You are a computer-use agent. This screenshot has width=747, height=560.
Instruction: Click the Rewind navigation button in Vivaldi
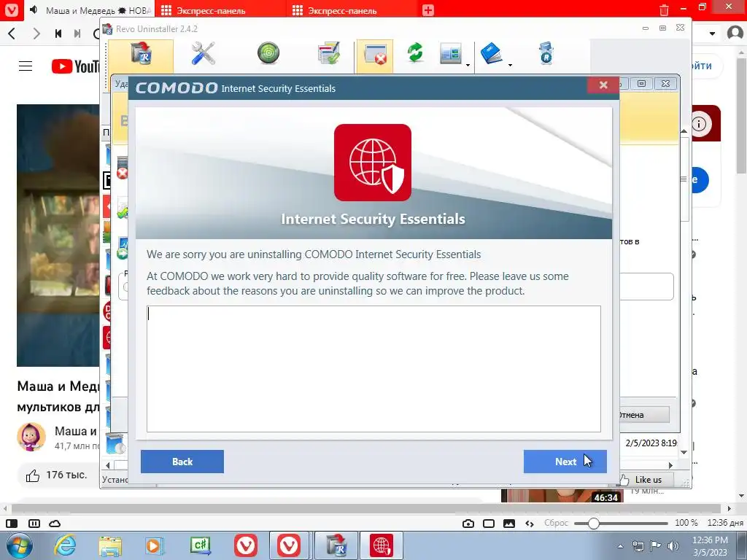pyautogui.click(x=58, y=34)
